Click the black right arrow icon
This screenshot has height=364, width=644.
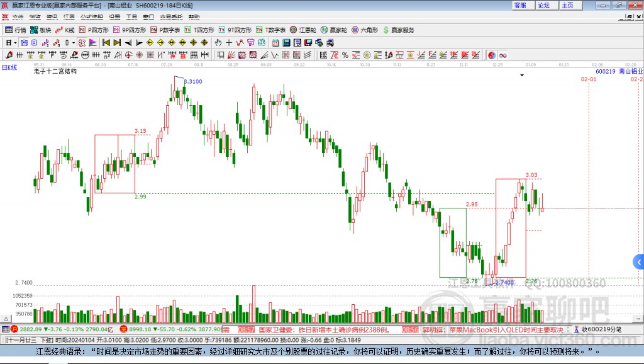point(139,43)
